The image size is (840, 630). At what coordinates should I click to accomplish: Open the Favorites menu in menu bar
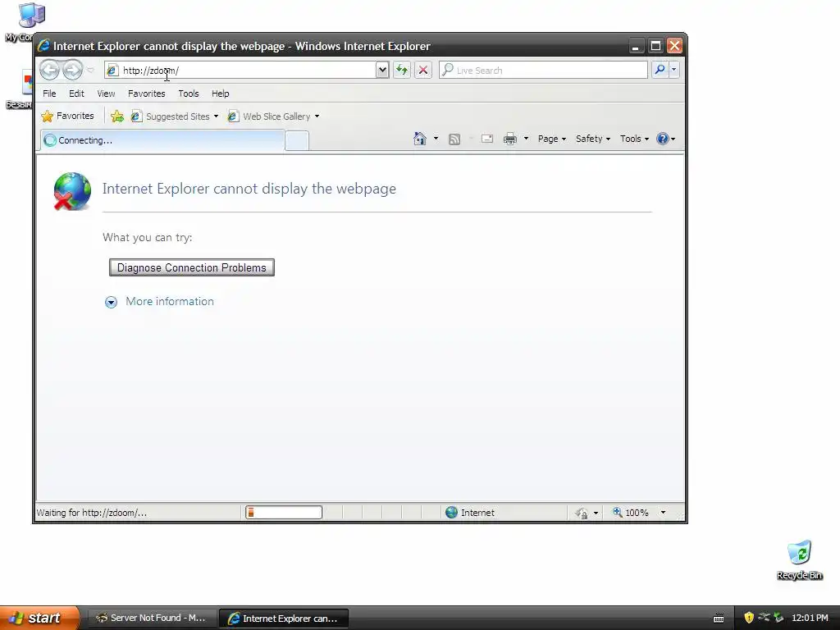[147, 94]
